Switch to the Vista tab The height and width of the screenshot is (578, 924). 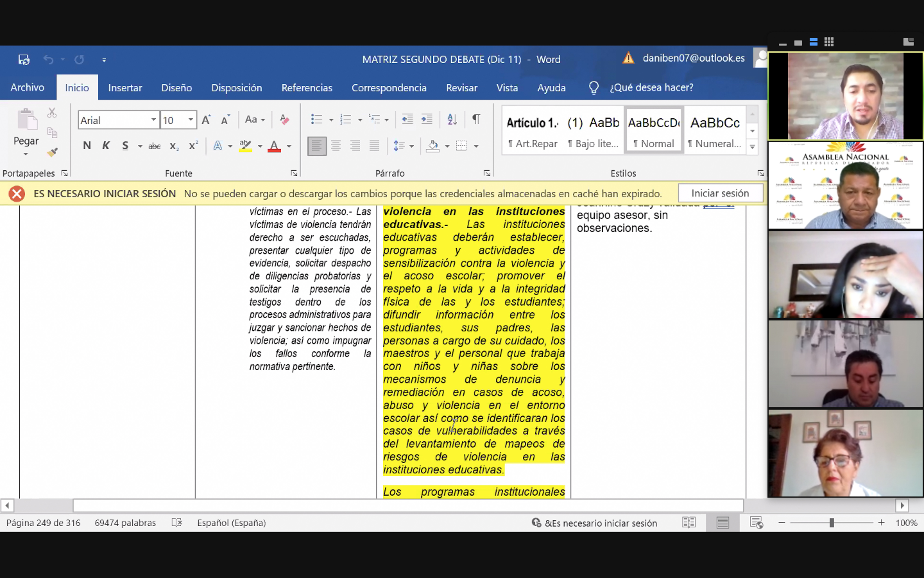(507, 88)
